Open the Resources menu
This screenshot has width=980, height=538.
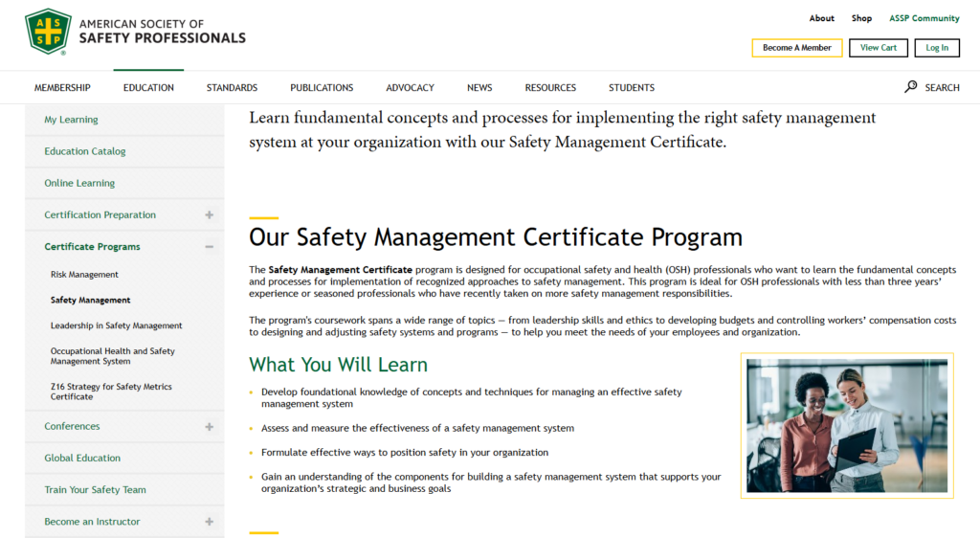pyautogui.click(x=550, y=87)
